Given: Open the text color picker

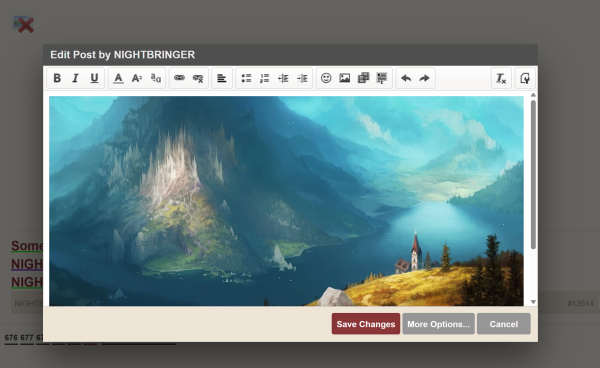Looking at the screenshot, I should coord(118,78).
